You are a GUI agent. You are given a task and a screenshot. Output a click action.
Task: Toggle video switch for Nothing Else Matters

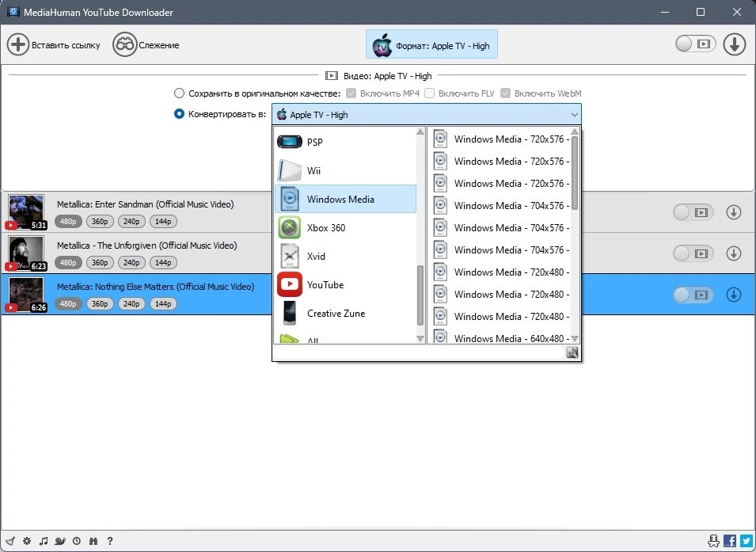click(693, 295)
